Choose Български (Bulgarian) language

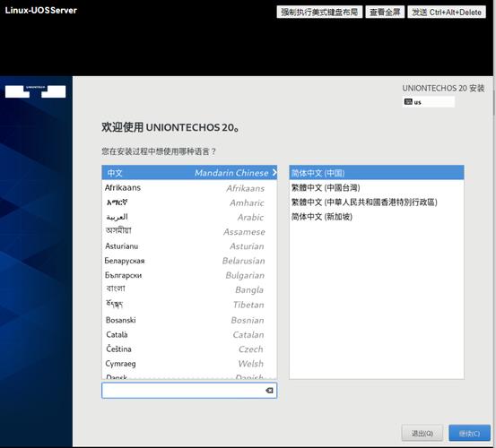tap(189, 275)
